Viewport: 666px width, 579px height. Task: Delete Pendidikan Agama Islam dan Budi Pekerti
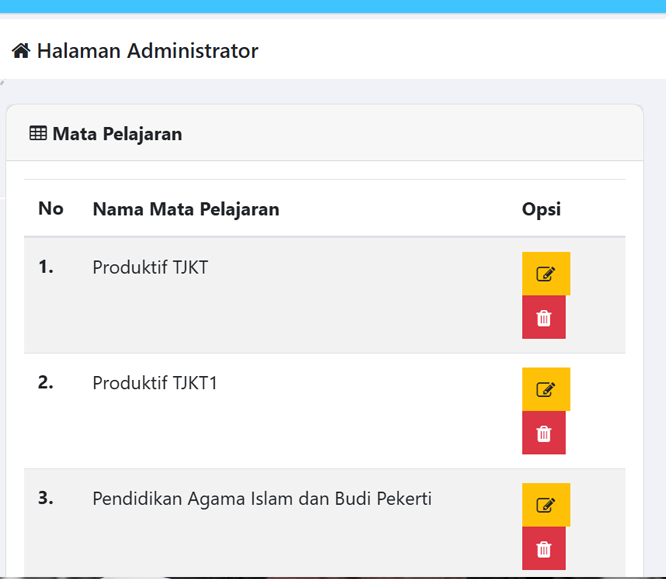click(544, 549)
